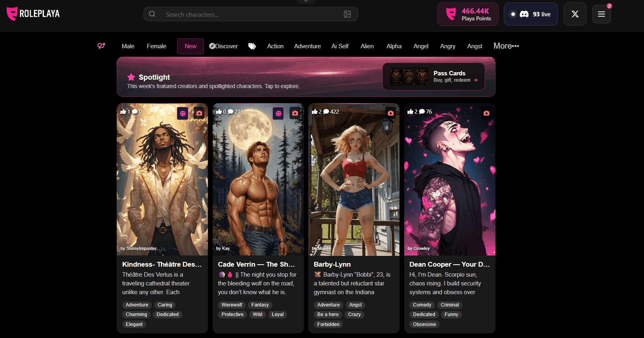Click the camera icon on Cade Verrin card
This screenshot has height=338, width=644.
pyautogui.click(x=295, y=113)
